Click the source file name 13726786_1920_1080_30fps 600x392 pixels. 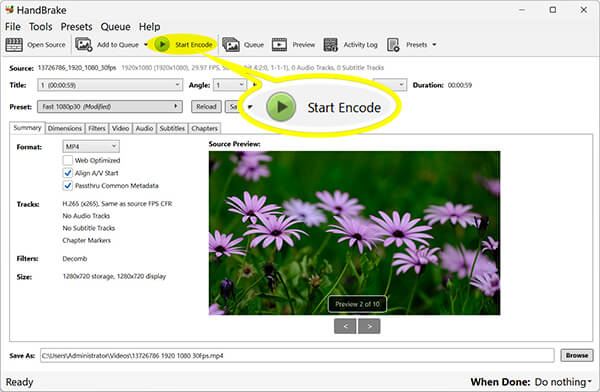[x=77, y=68]
